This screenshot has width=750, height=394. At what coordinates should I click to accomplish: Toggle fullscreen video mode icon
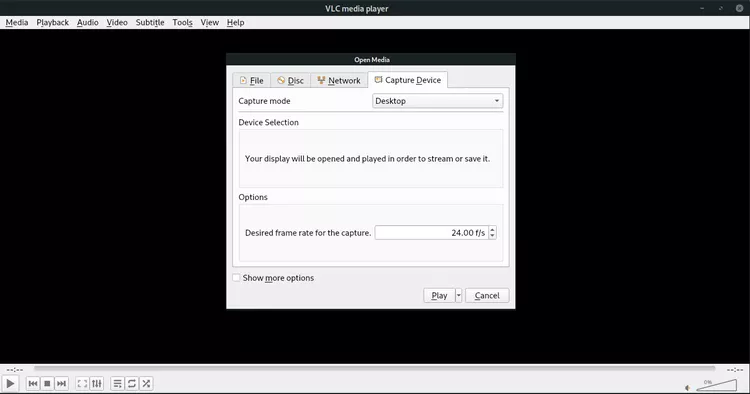pyautogui.click(x=82, y=383)
